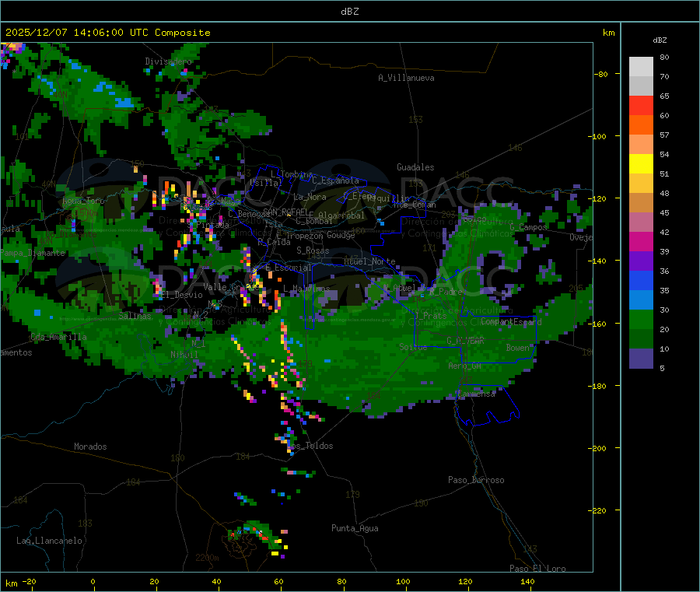This screenshot has height=592, width=700.
Task: Click the S_Rosas map label
Action: pyautogui.click(x=313, y=250)
